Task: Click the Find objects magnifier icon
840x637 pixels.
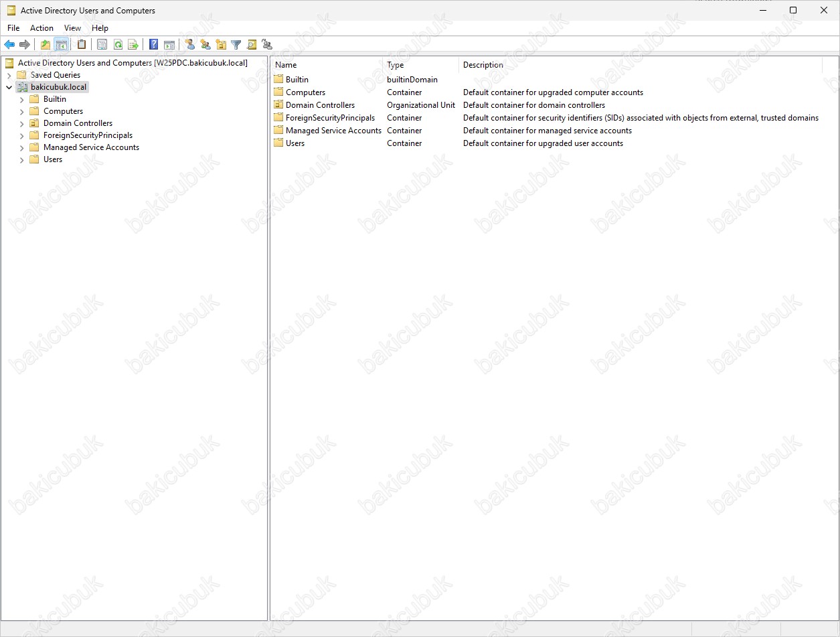Action: click(252, 45)
